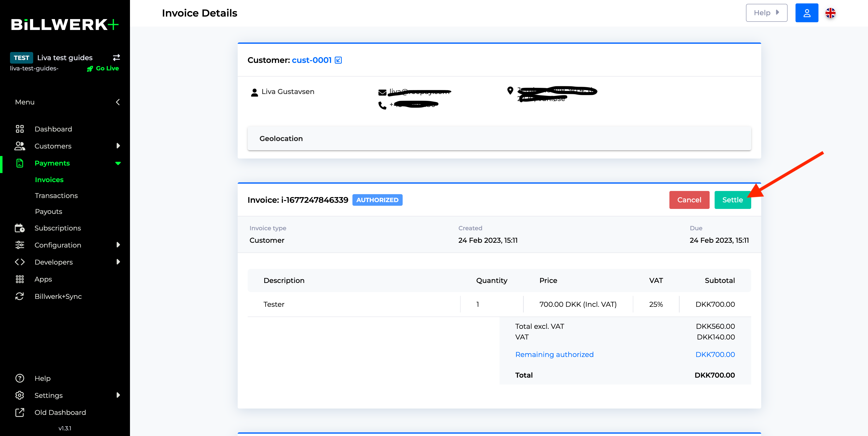The image size is (868, 436).
Task: Click the Customers menu label
Action: pos(53,146)
